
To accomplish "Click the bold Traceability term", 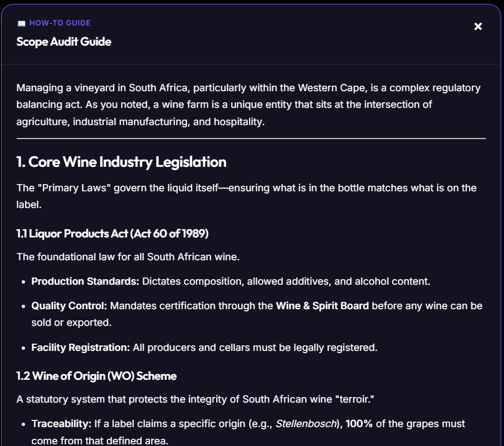I will (61, 424).
